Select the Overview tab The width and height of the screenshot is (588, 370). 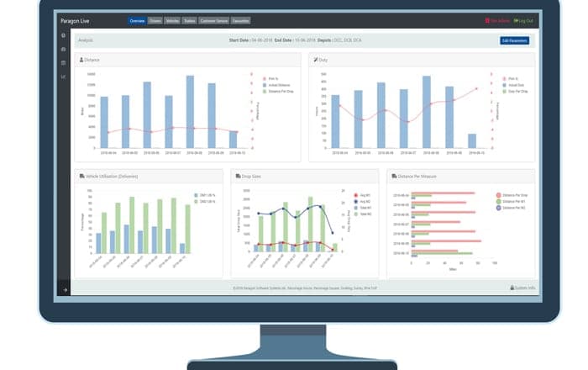[x=137, y=21]
